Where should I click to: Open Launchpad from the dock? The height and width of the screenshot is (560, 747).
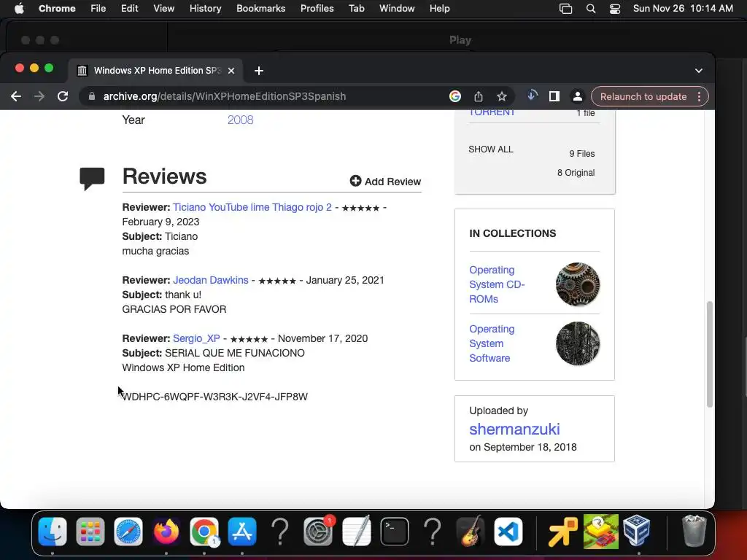click(90, 531)
